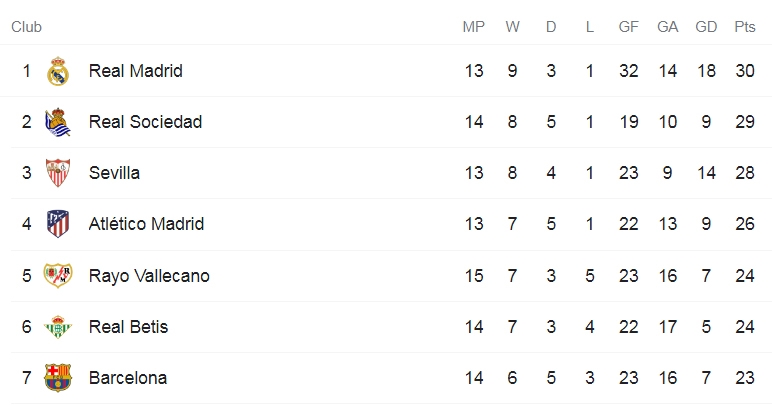772x405 pixels.
Task: Open the Atlético Madrid team link
Action: pos(146,224)
